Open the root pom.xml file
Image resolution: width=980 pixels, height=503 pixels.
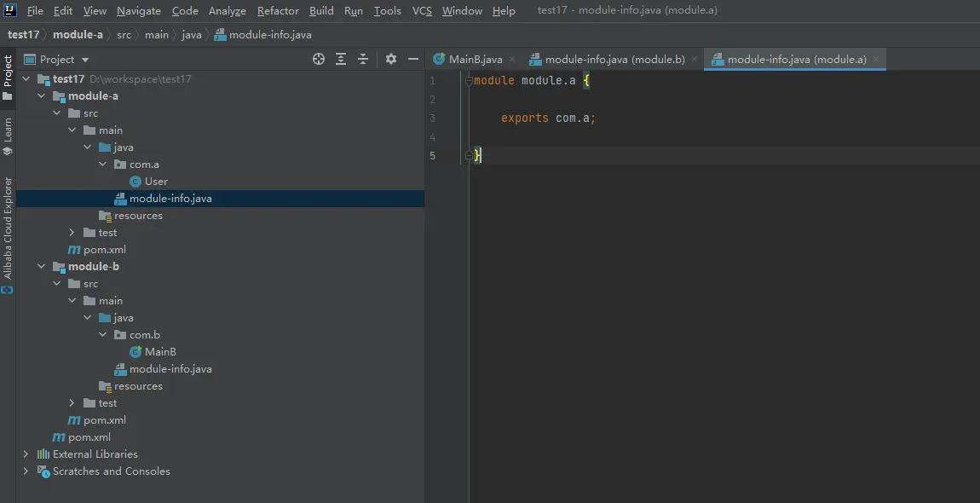click(89, 437)
